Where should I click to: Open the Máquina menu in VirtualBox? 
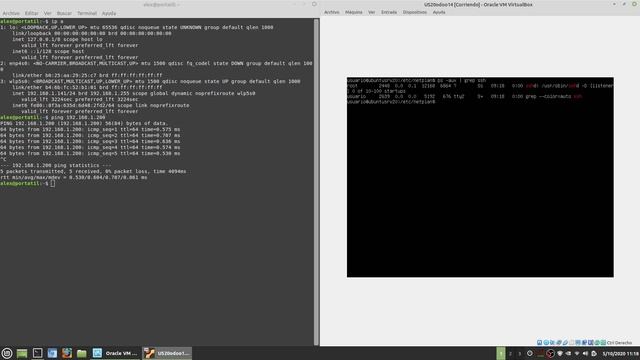coord(354,12)
